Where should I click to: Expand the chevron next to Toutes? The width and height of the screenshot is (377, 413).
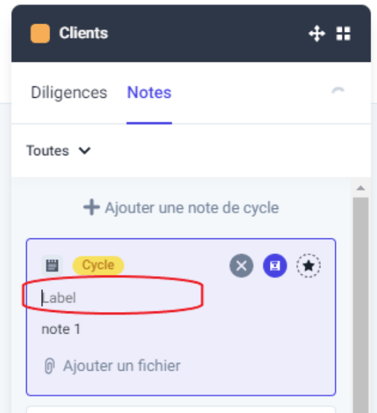coord(85,151)
